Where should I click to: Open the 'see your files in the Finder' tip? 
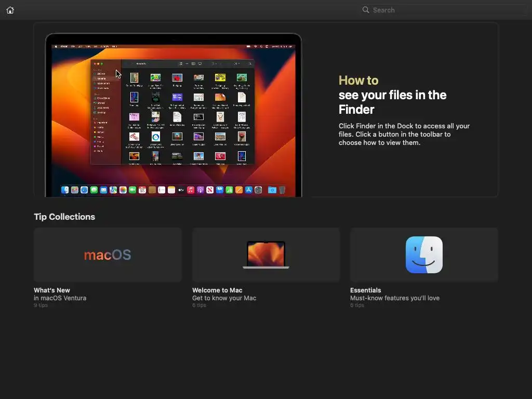point(392,102)
